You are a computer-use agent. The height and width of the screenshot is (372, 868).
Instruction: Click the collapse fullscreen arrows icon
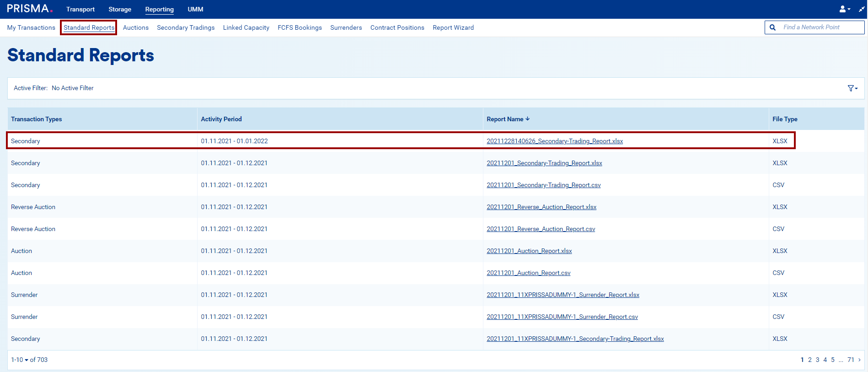click(x=862, y=9)
